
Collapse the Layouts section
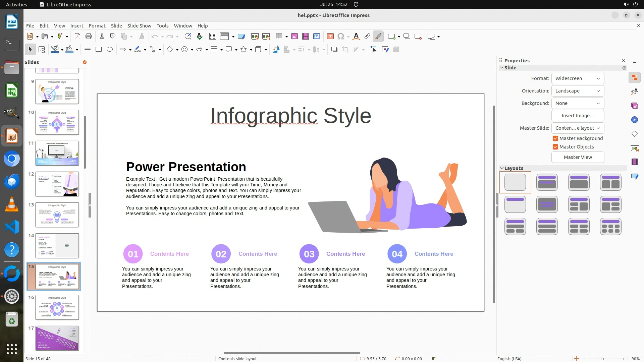(x=502, y=168)
